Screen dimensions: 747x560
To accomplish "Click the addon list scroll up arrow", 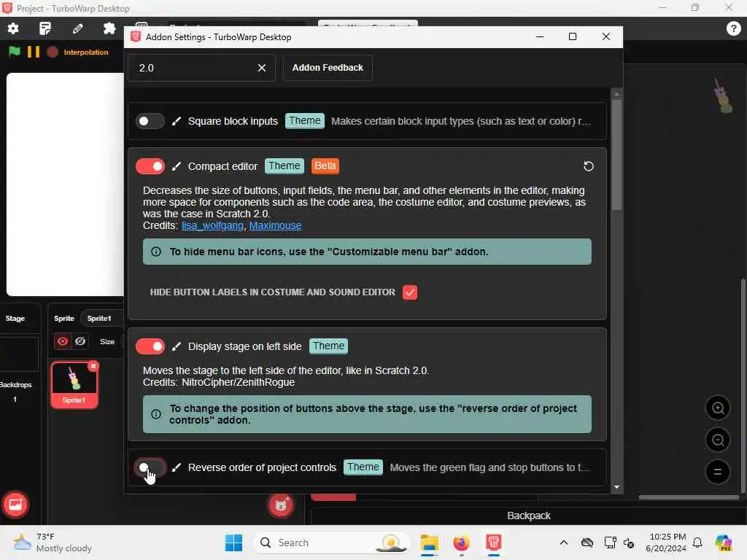I will 616,94.
